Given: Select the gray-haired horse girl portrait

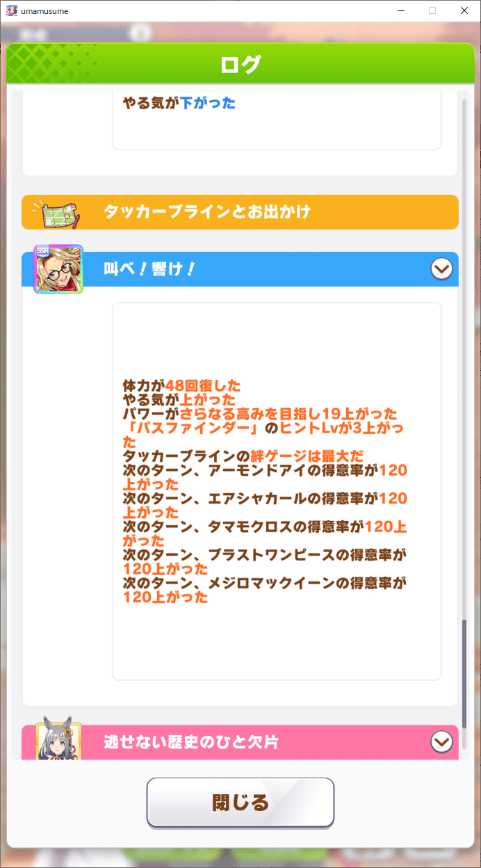Looking at the screenshot, I should coord(58,739).
